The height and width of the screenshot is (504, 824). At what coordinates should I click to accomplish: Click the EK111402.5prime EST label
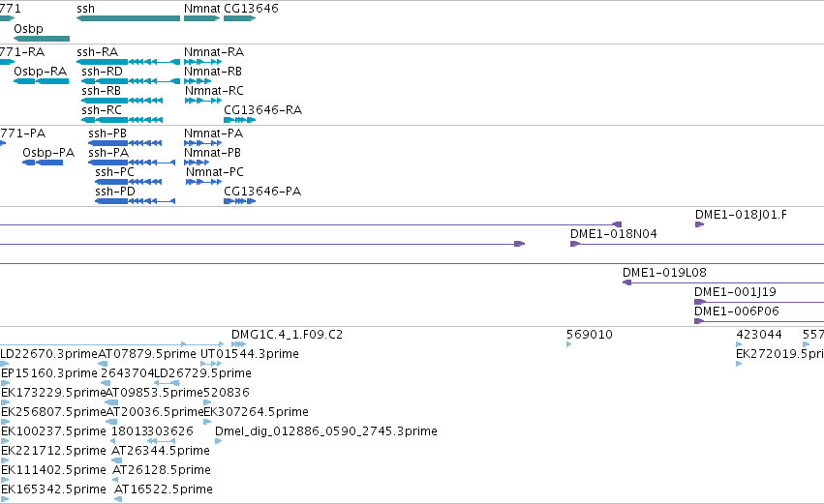pos(53,471)
